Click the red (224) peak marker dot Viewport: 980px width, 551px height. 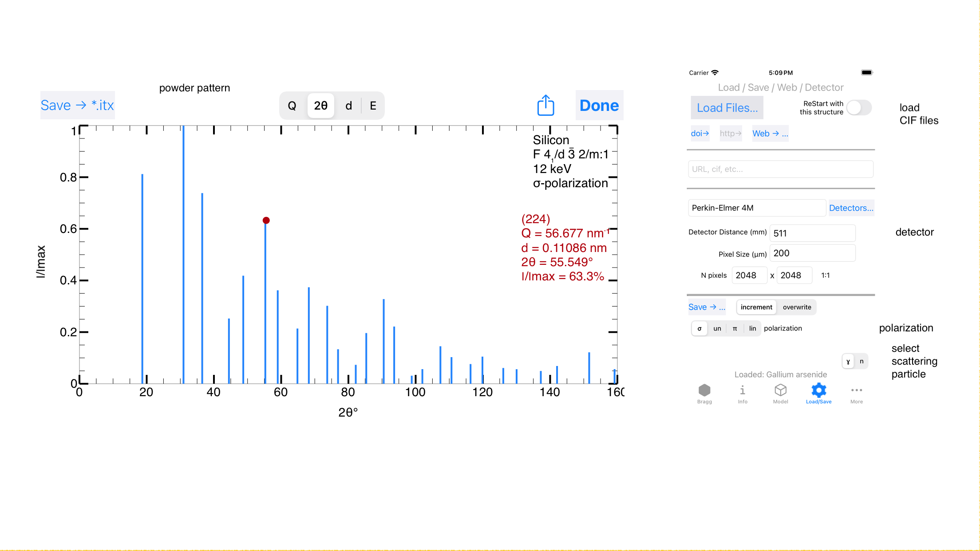click(x=266, y=220)
